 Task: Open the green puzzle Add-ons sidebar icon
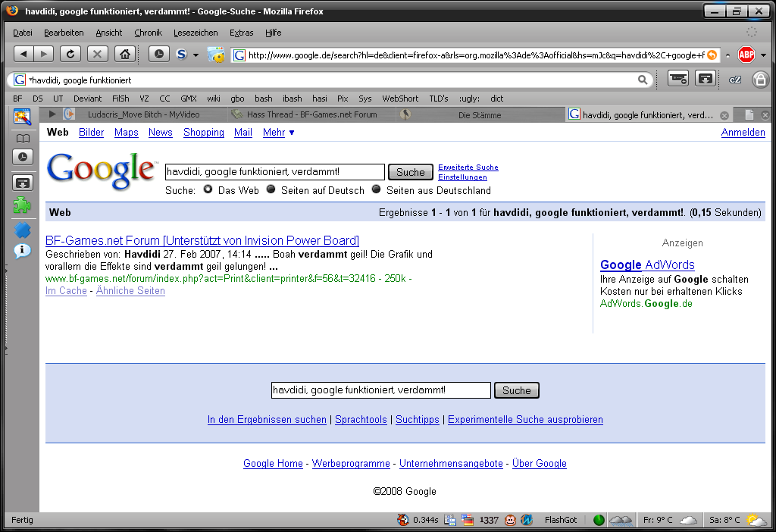pyautogui.click(x=22, y=205)
